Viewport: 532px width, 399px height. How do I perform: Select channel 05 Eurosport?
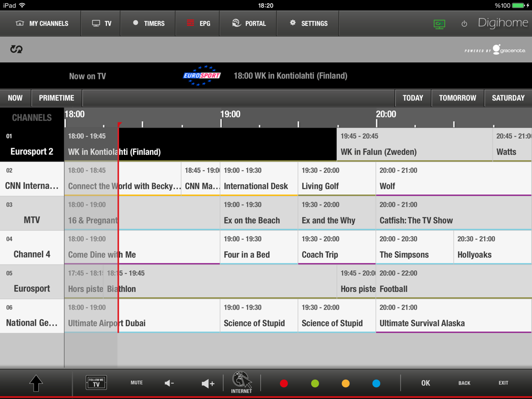[x=32, y=281]
